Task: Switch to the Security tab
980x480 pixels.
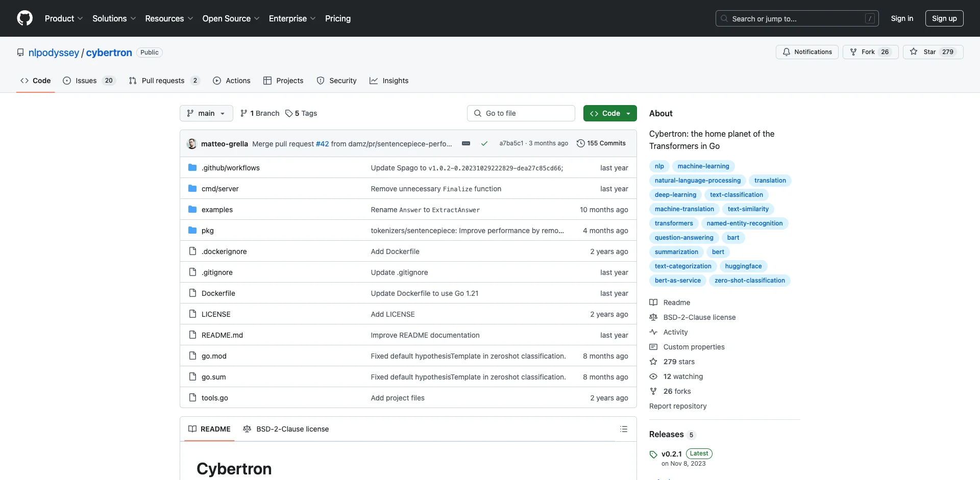Action: pyautogui.click(x=337, y=81)
